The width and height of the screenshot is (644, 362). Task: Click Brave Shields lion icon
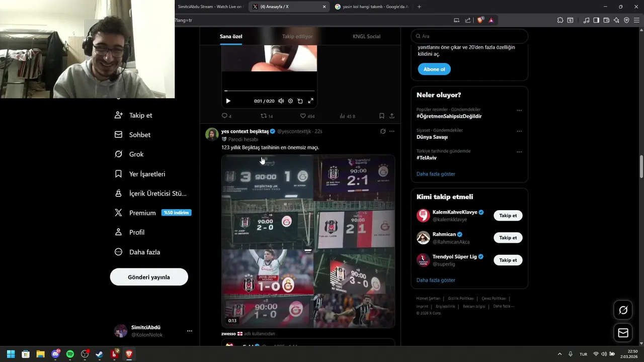point(480,20)
